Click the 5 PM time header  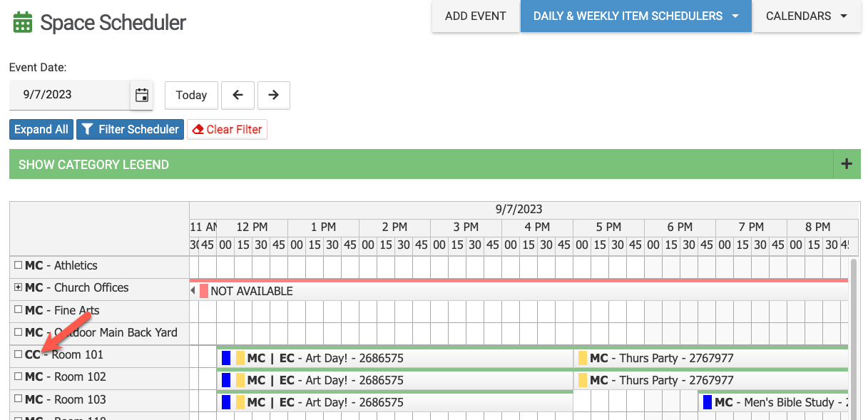(608, 227)
